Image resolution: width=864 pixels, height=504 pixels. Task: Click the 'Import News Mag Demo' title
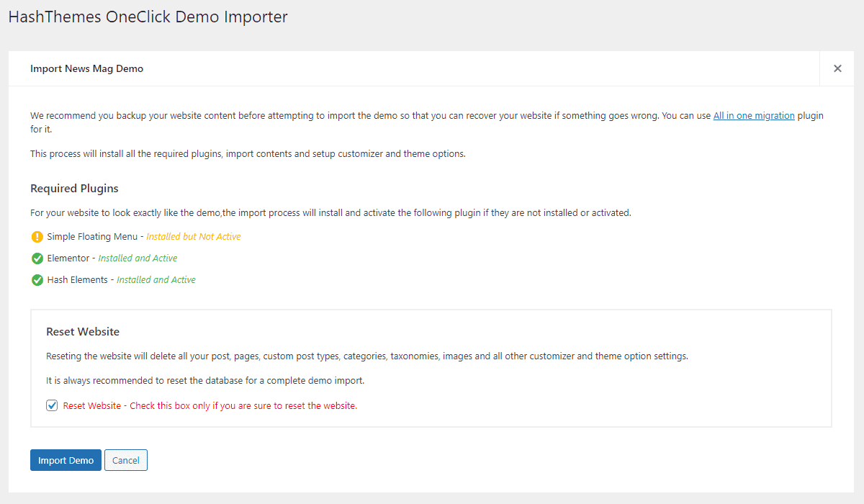click(x=86, y=68)
